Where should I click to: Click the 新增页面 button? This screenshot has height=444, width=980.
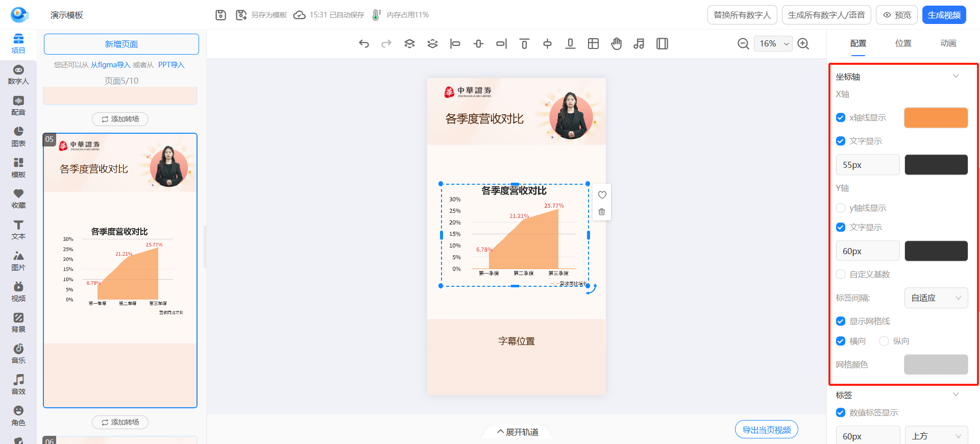[121, 44]
